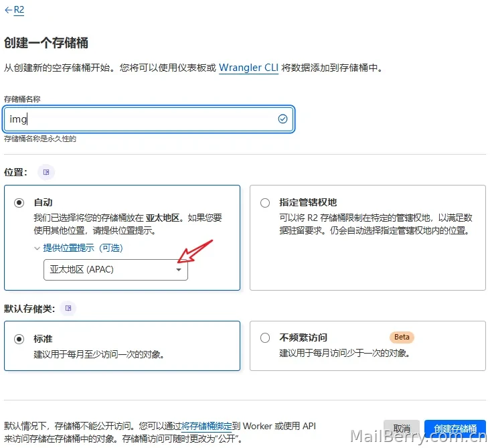Open default storage class info icon
This screenshot has height=448, width=492.
coord(68,308)
